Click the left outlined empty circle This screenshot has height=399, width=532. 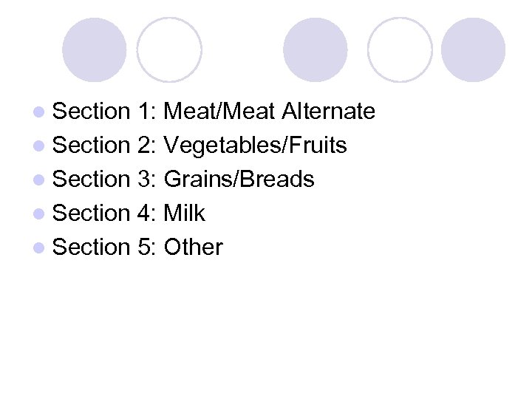point(169,50)
